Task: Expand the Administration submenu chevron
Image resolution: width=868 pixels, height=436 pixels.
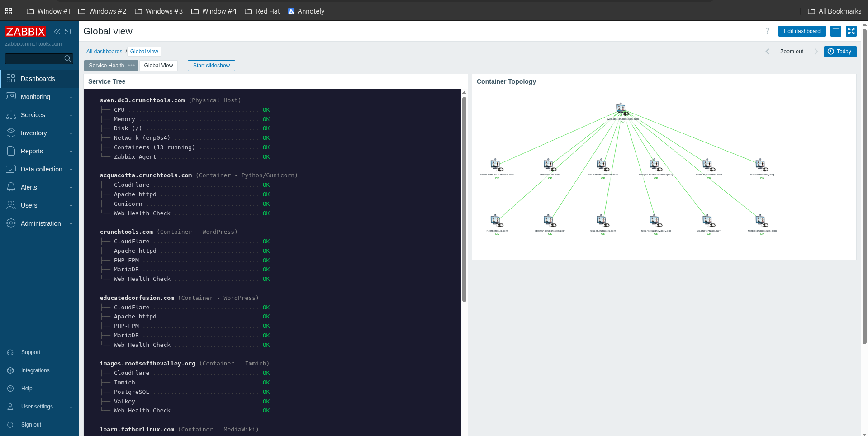Action: pos(71,223)
